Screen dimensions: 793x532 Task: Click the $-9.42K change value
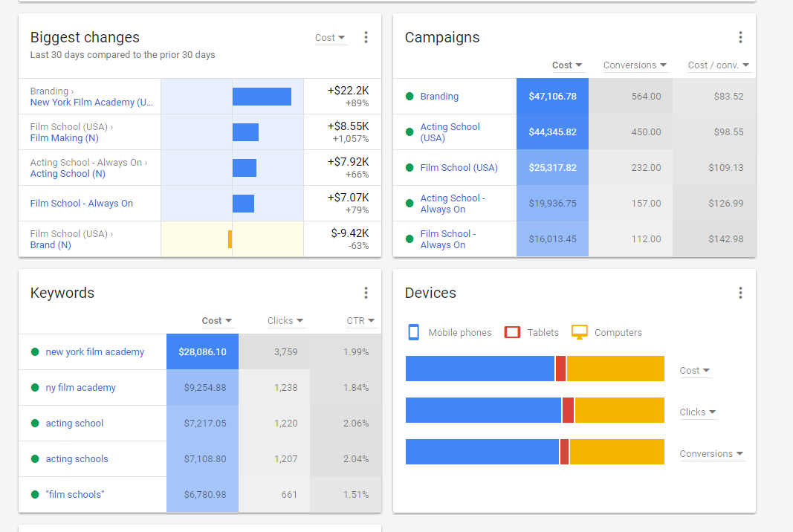point(350,233)
